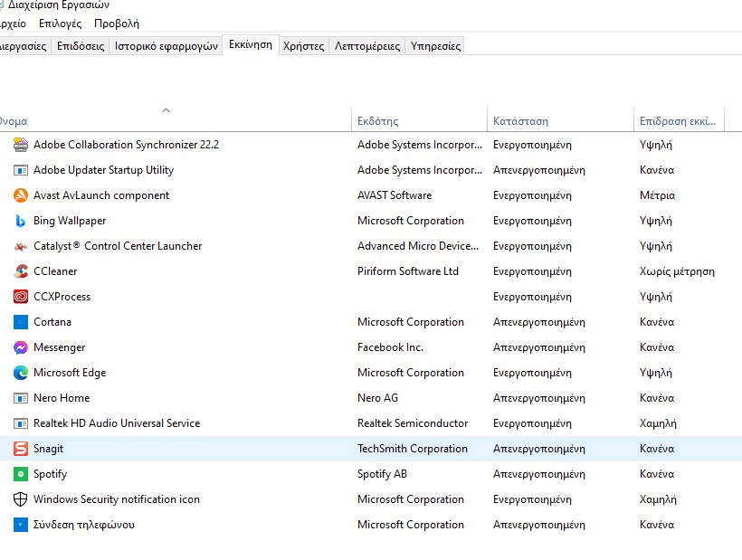
Task: Select the Spotify name text
Action: tap(50, 474)
